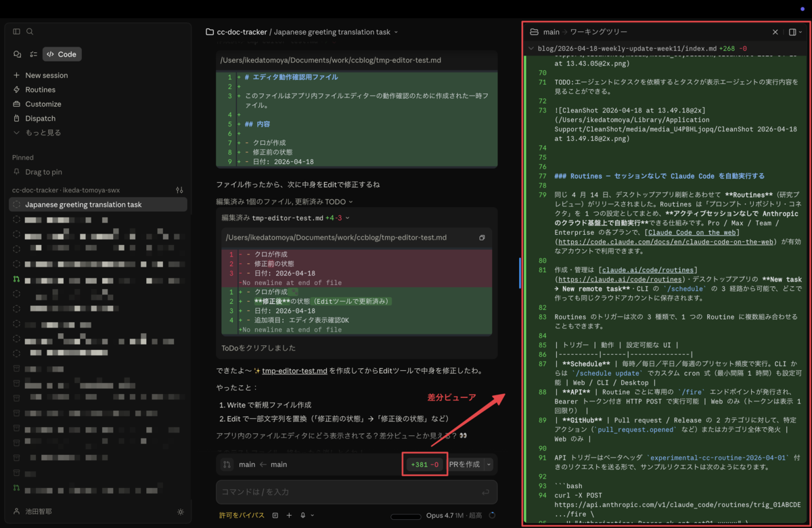Click the ToDoをクリアしました status line
Screen dimensions: 812x528
(x=258, y=348)
